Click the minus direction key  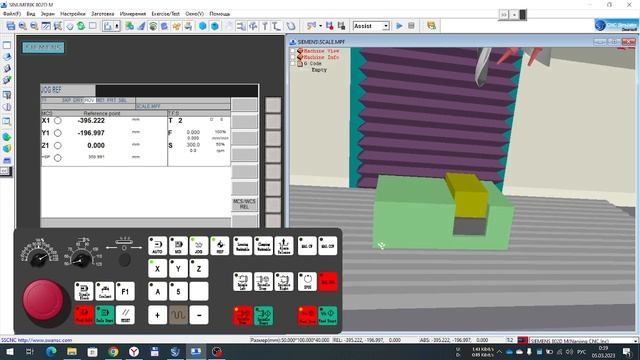point(199,315)
